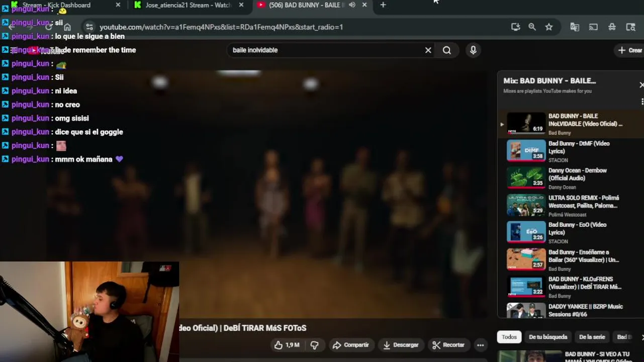
Task: Open Enséñame a Bailar thumbnail 2:57
Action: coord(526,259)
